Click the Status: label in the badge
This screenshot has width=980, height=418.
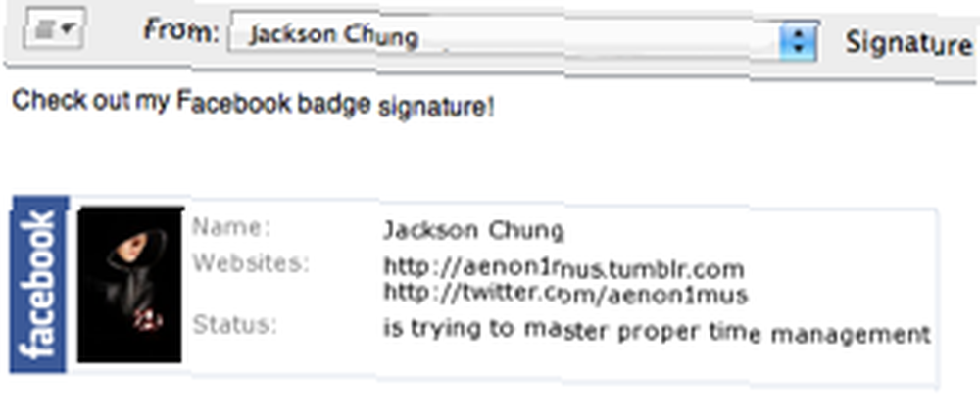pyautogui.click(x=234, y=324)
